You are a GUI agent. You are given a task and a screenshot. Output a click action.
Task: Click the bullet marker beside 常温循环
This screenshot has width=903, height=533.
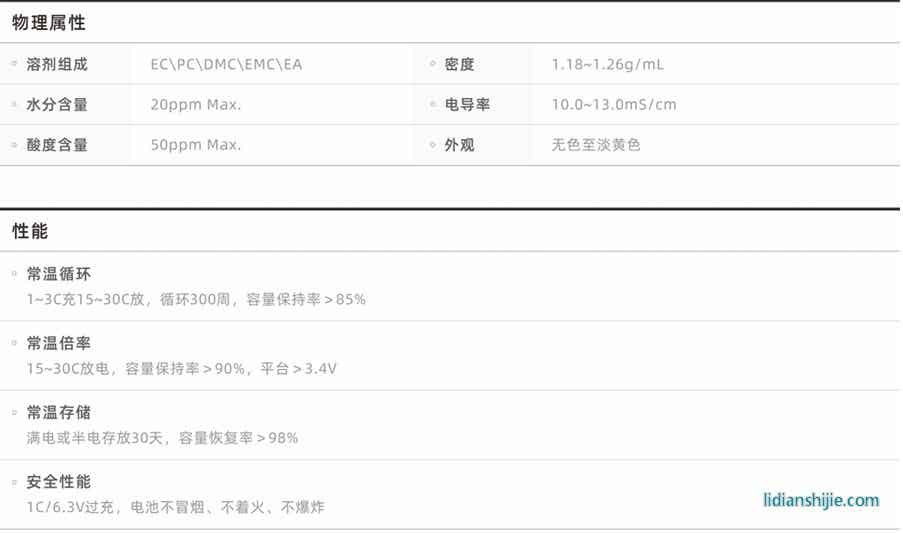(14, 273)
